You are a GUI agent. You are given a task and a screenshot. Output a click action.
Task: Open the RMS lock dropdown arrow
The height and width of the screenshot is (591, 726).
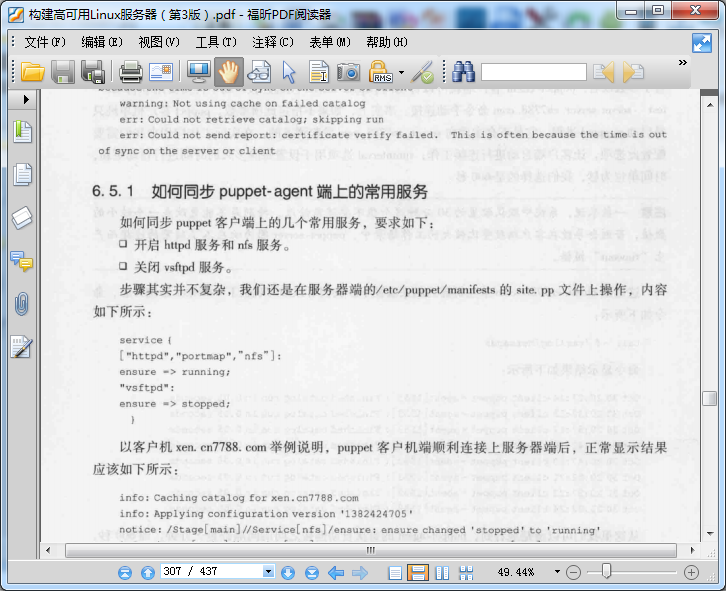(x=401, y=72)
